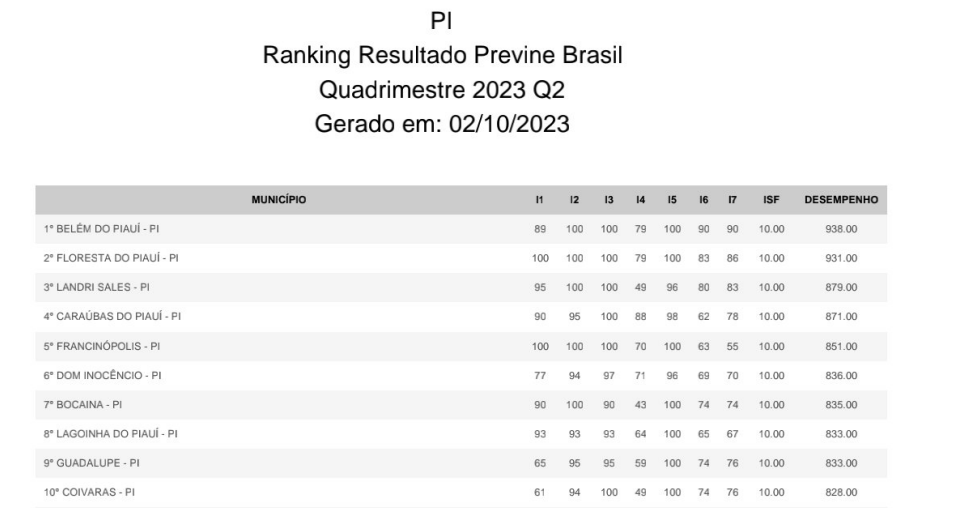
Task: Select the 3º LANDRI SALES row
Action: (x=461, y=287)
